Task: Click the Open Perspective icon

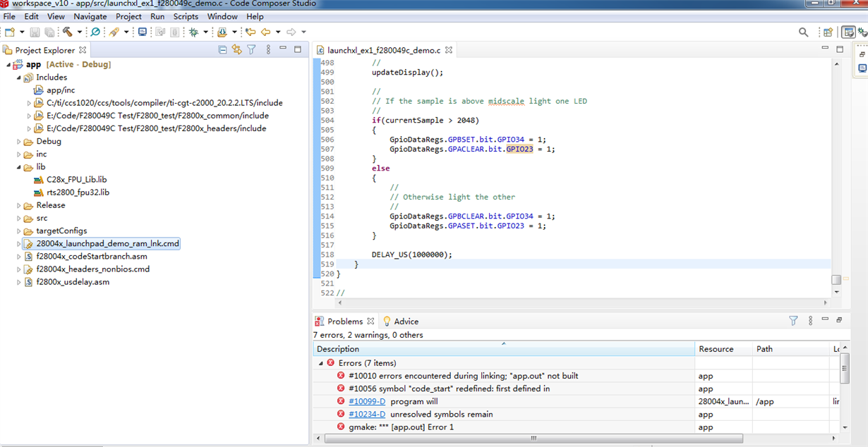Action: click(828, 32)
